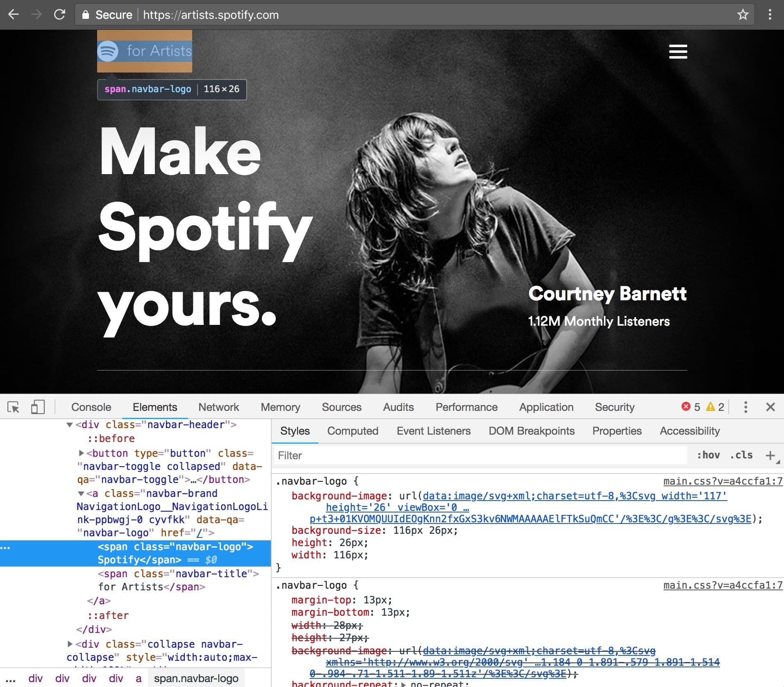Viewport: 784px width, 687px height.
Task: Toggle the device toolbar emulation icon
Action: click(37, 407)
